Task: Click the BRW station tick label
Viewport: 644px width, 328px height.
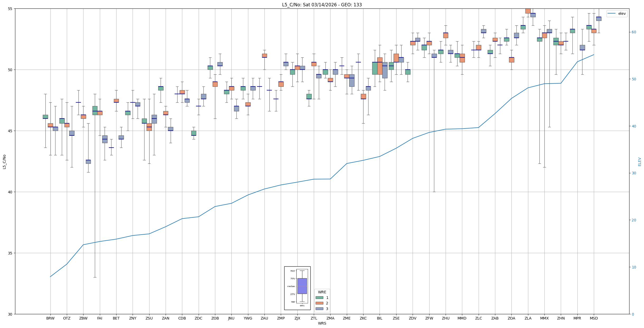Action: [50, 318]
